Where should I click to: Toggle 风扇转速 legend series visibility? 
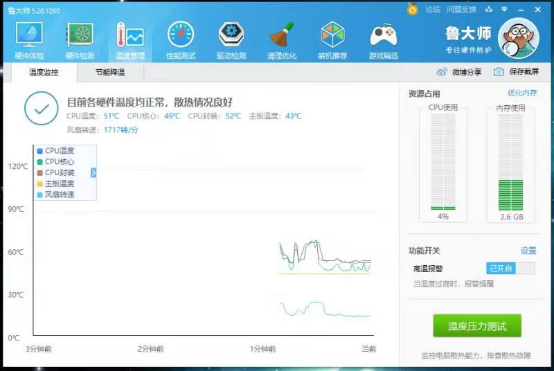coord(55,194)
